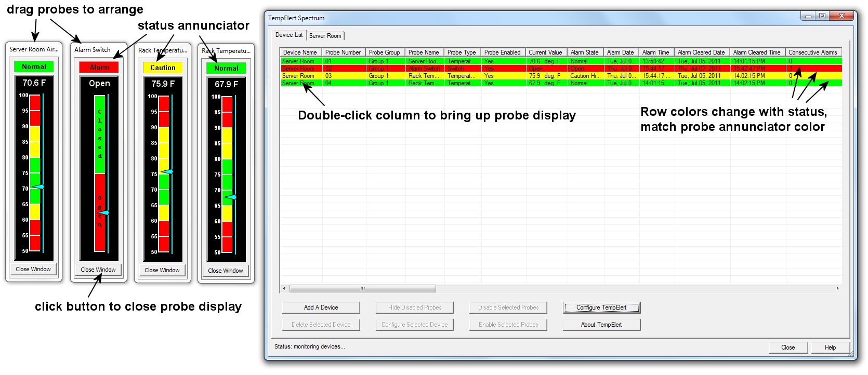This screenshot has width=868, height=375.
Task: Open the Server Room tab
Action: pos(325,36)
